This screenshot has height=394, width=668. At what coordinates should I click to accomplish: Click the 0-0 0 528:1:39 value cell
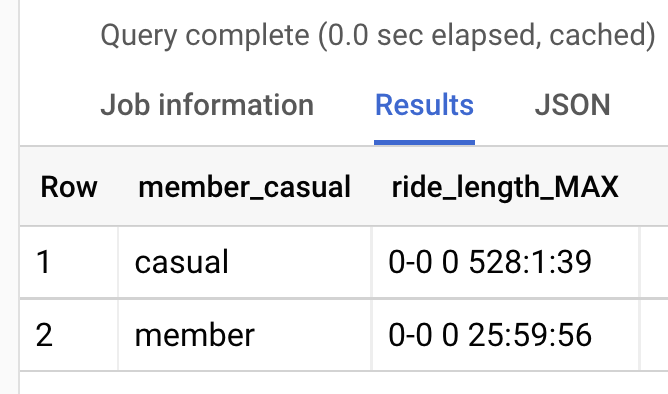[506, 262]
